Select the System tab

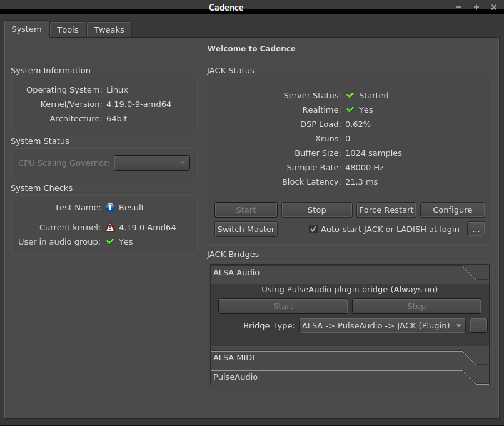pos(26,29)
